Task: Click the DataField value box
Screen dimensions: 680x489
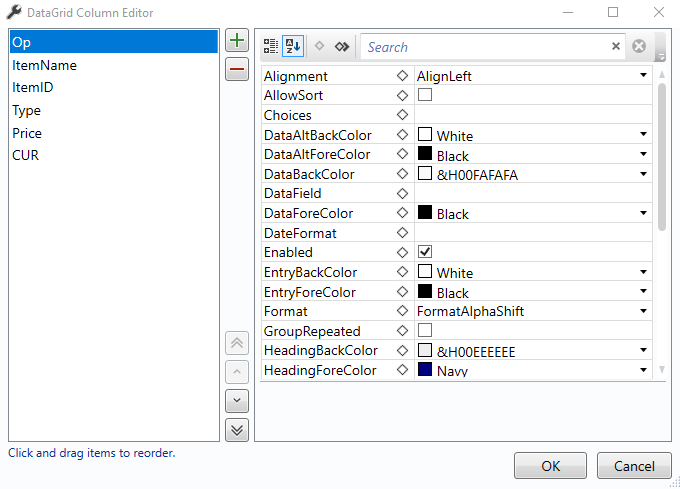Action: click(x=533, y=193)
